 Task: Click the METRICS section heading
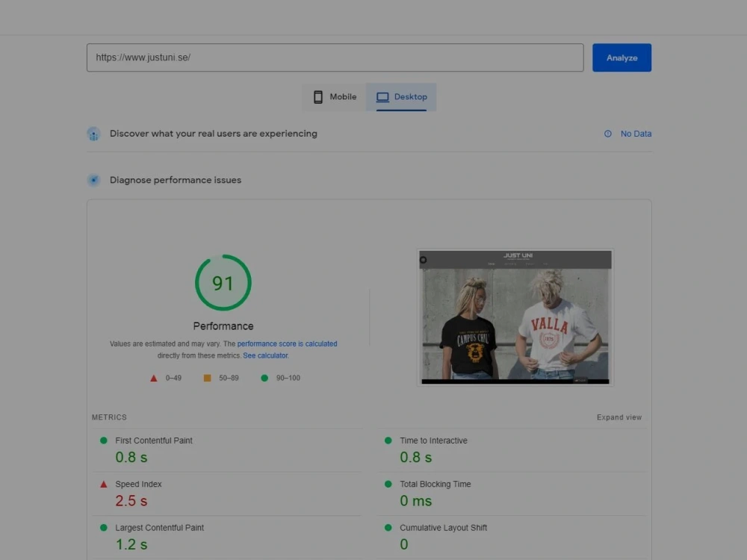coord(109,417)
